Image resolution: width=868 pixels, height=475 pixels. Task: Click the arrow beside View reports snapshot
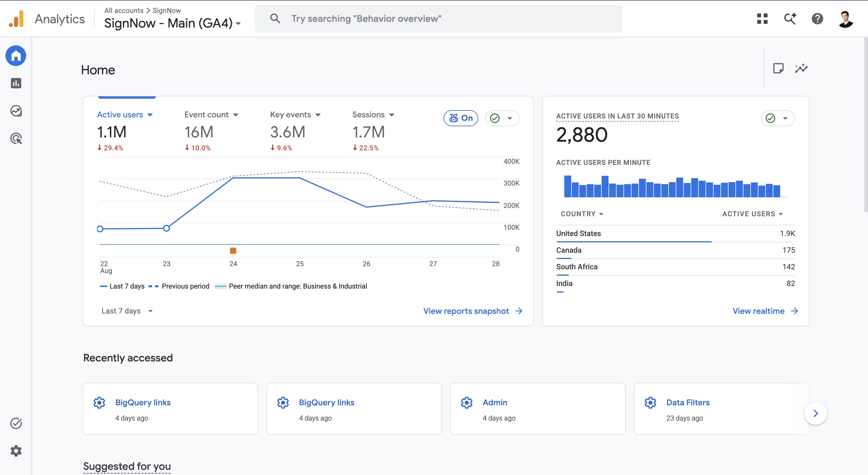(x=519, y=311)
